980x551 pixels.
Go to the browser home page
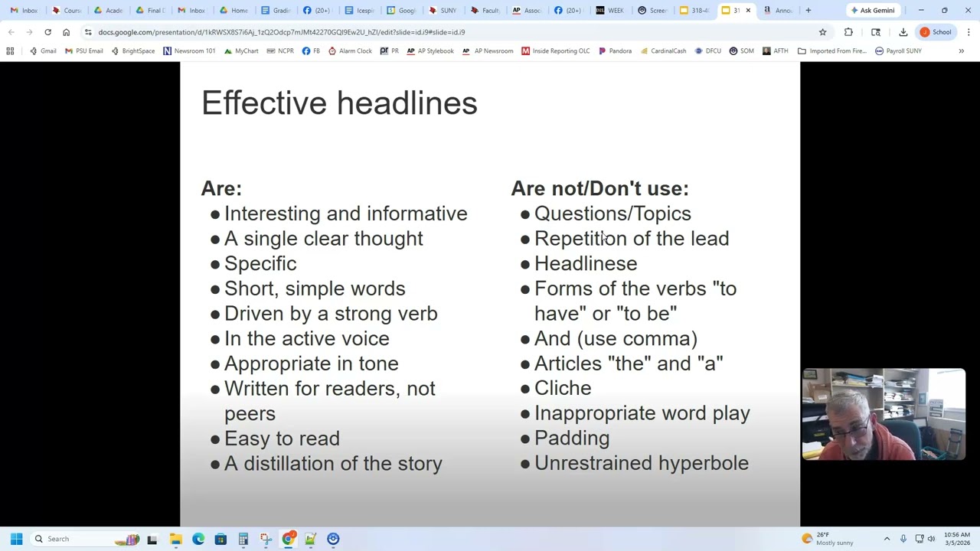[66, 32]
